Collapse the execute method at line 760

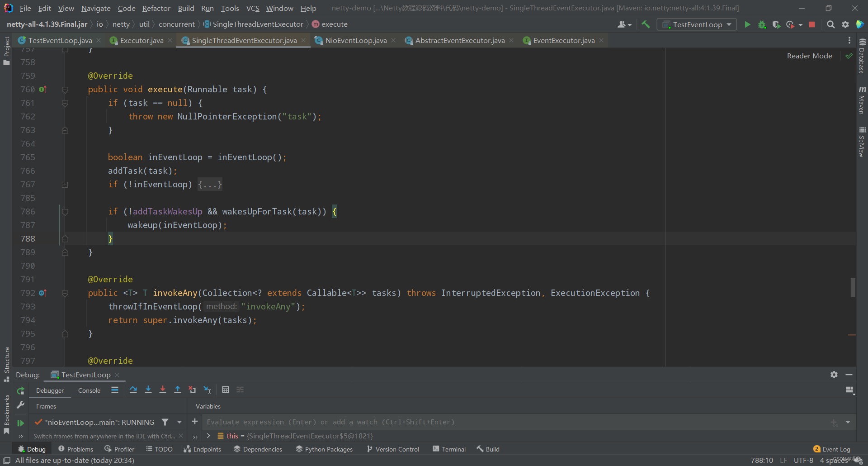[65, 90]
